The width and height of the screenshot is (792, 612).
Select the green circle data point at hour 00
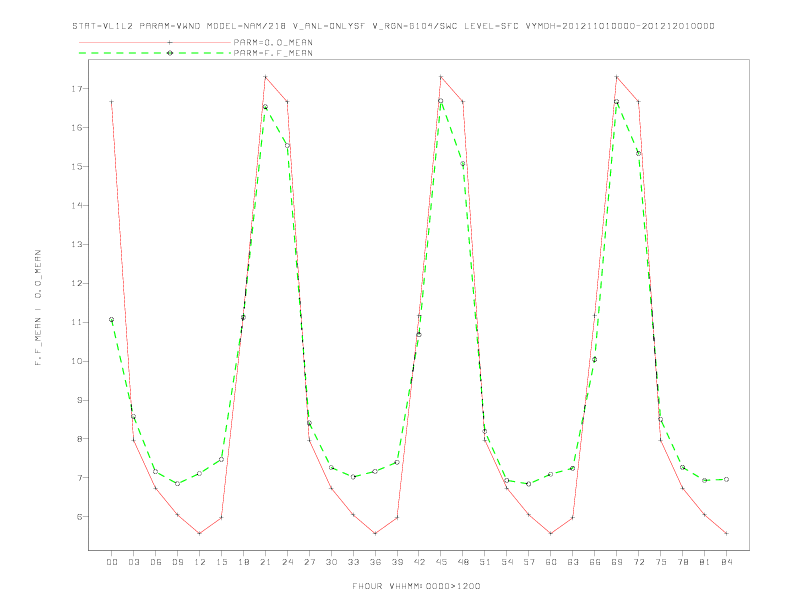[x=112, y=320]
